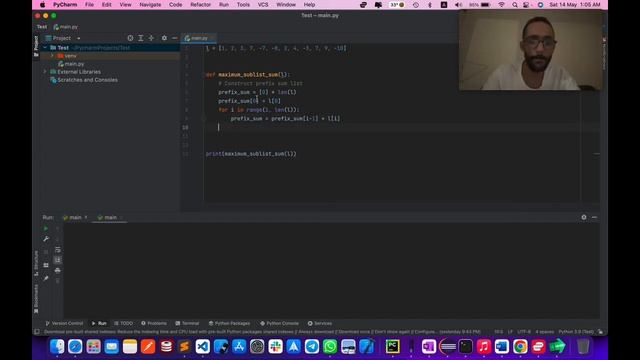Screen dimensions: 640x360
Task: Open Finder from the Dock
Action: [x=57, y=347]
